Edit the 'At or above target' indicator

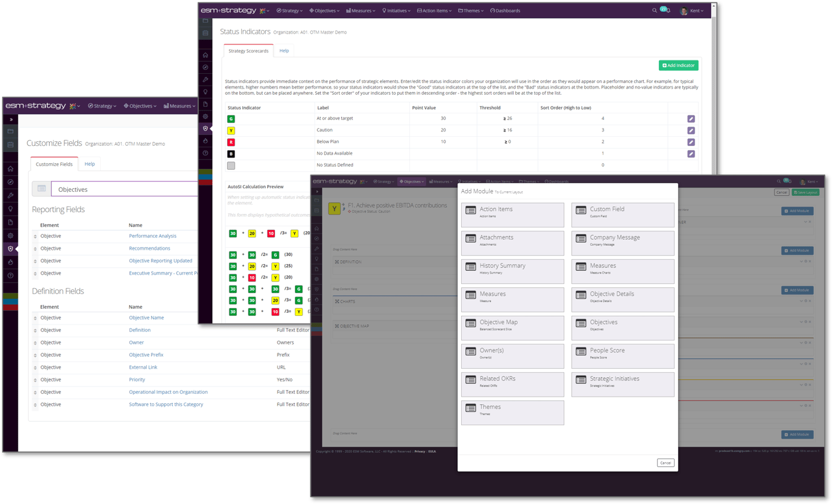(x=691, y=119)
